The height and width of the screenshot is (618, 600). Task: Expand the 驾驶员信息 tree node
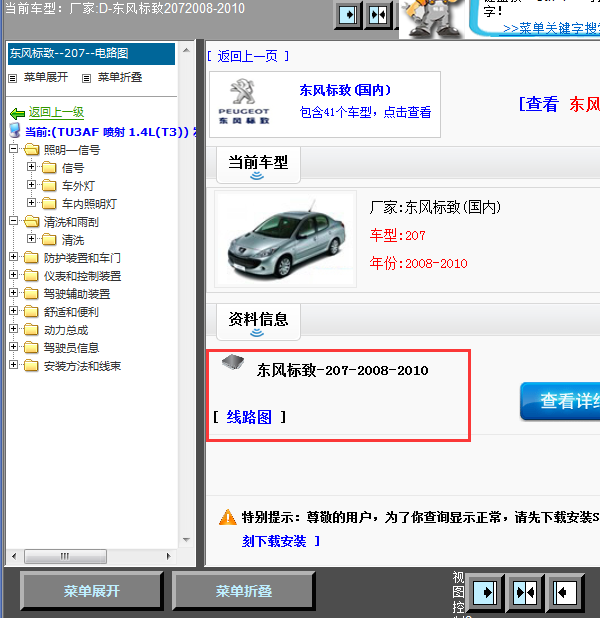(x=13, y=347)
